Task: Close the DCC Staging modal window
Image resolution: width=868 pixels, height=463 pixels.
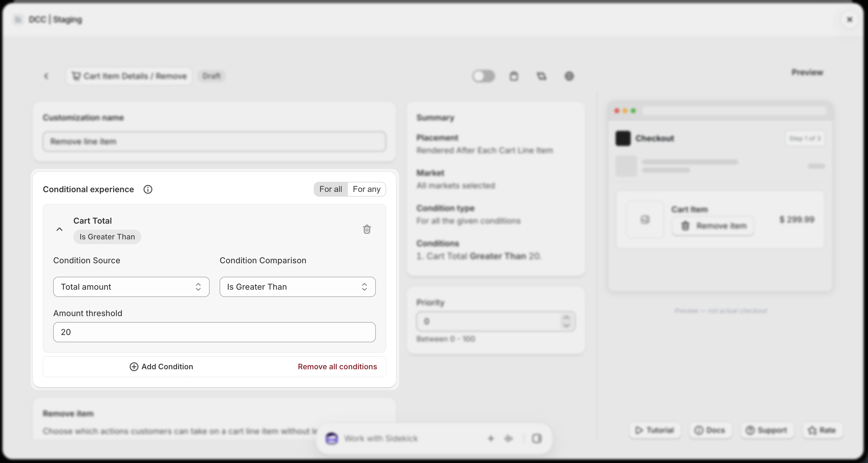Action: tap(849, 20)
